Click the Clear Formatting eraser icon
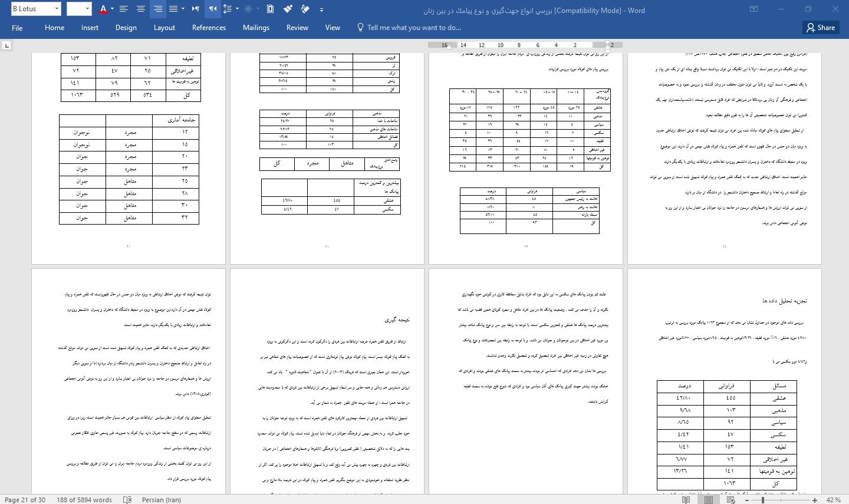 point(305,9)
